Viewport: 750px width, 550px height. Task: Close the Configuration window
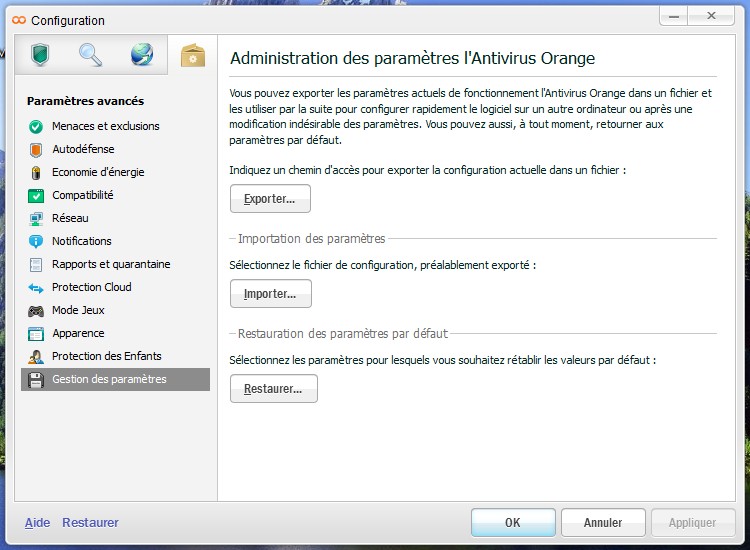pyautogui.click(x=711, y=16)
